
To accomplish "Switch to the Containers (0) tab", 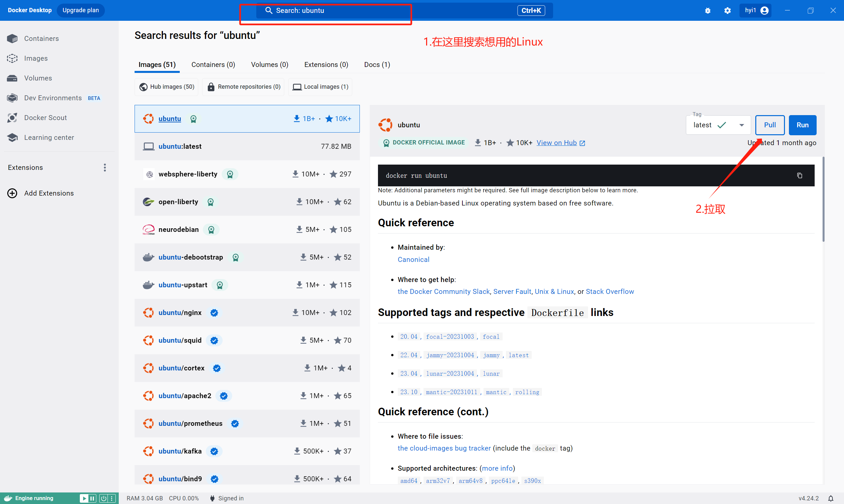I will (213, 65).
